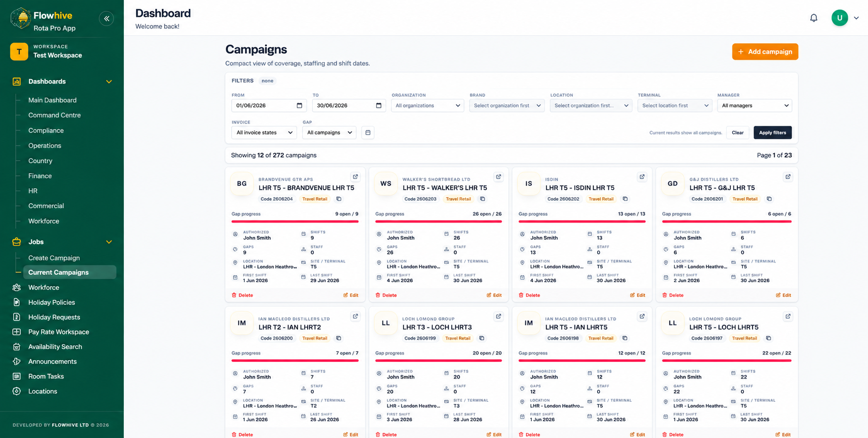
Task: Edit the G&J LHR T5 campaign
Action: [783, 295]
